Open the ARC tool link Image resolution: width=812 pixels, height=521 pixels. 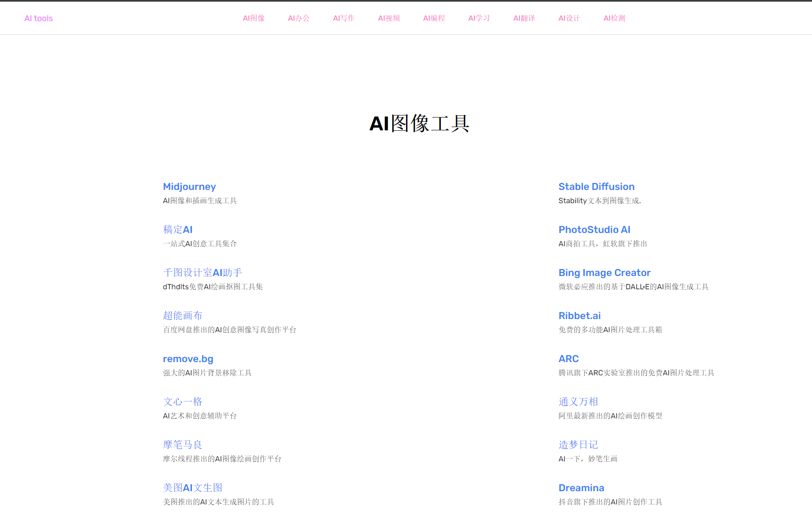tap(569, 359)
